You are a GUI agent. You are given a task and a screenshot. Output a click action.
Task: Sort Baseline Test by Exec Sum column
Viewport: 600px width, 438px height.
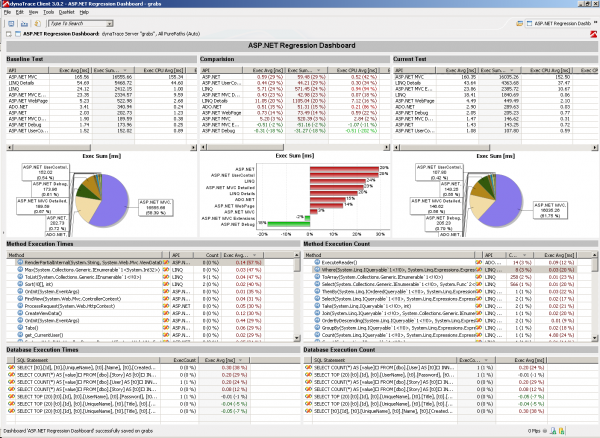pyautogui.click(x=113, y=70)
